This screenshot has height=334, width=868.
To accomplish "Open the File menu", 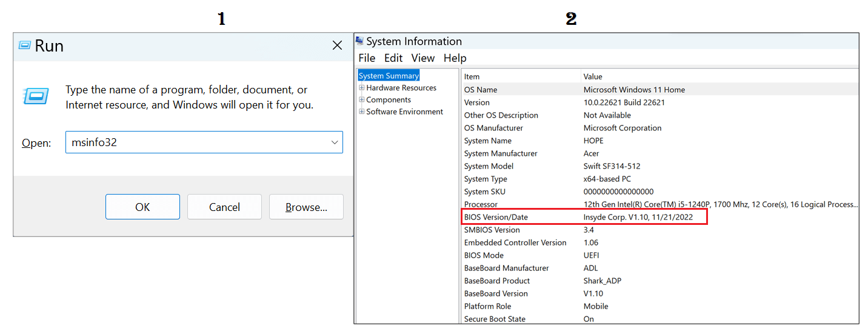I will tap(367, 58).
